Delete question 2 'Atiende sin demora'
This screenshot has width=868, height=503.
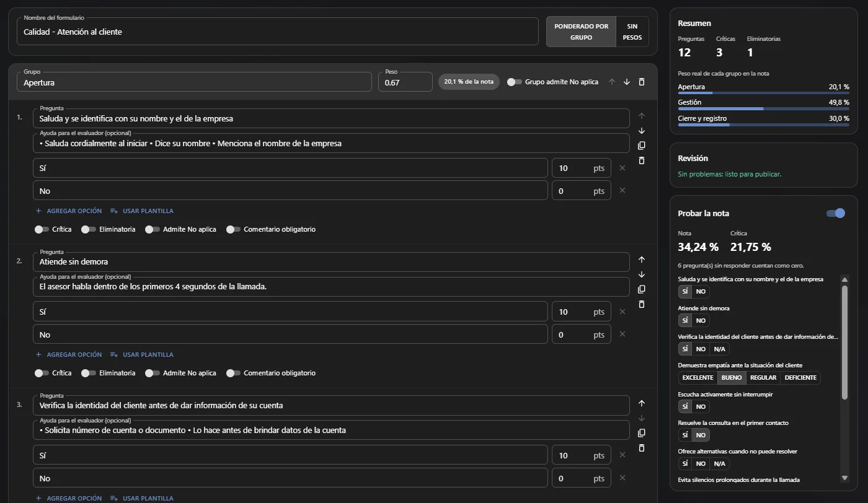click(642, 304)
